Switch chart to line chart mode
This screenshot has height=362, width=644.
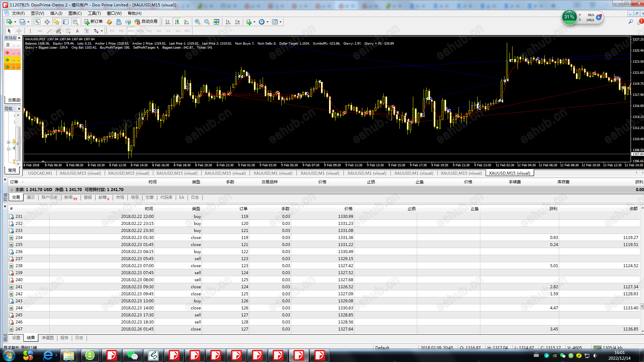tap(186, 22)
